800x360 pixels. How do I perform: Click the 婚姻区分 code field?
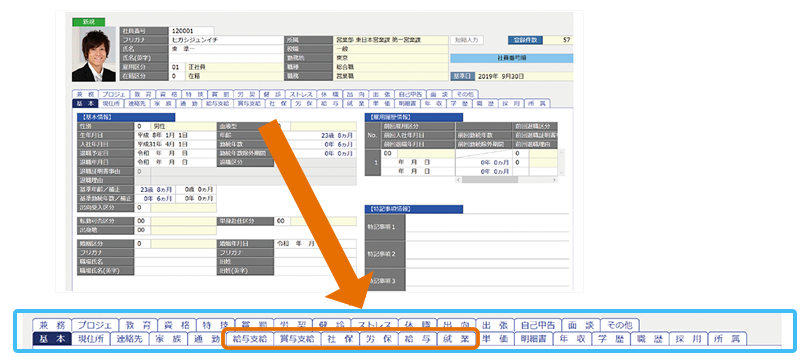click(142, 243)
